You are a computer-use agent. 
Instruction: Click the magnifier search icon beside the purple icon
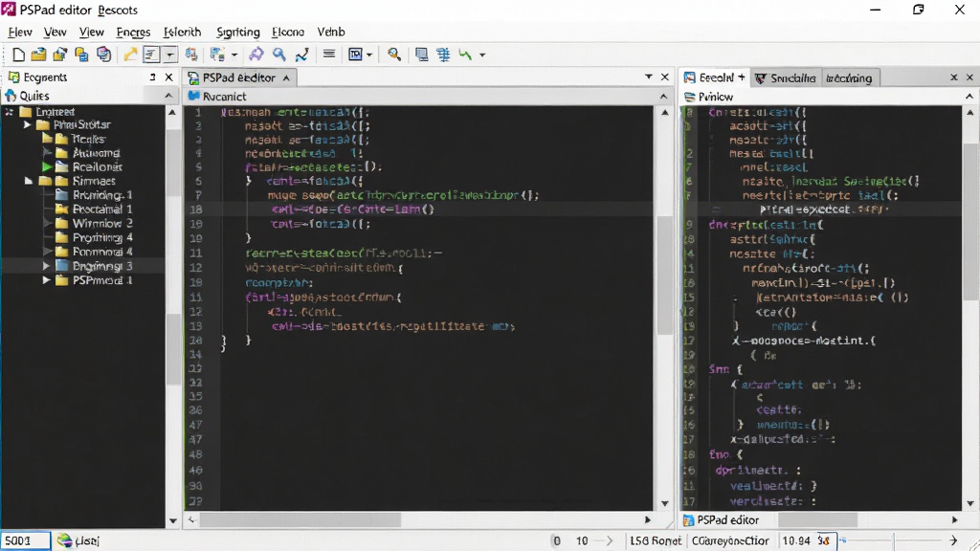[x=278, y=55]
